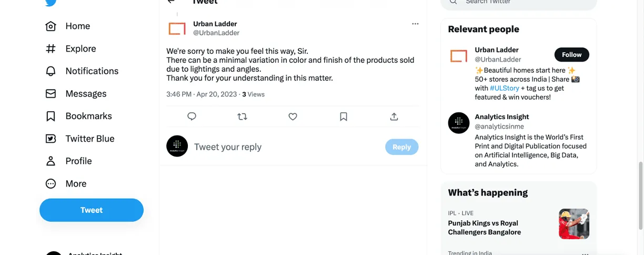Click the page vertical scrollbar
The height and width of the screenshot is (255, 644).
click(x=640, y=195)
